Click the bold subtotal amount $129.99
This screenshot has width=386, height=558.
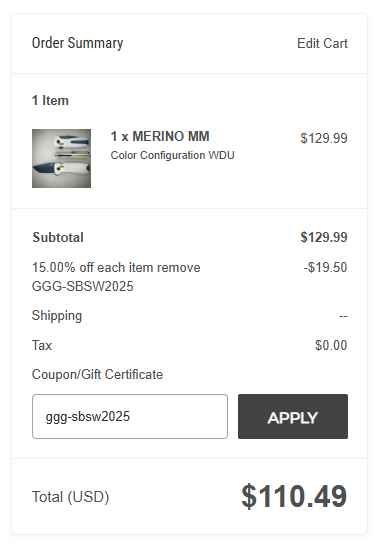(324, 237)
